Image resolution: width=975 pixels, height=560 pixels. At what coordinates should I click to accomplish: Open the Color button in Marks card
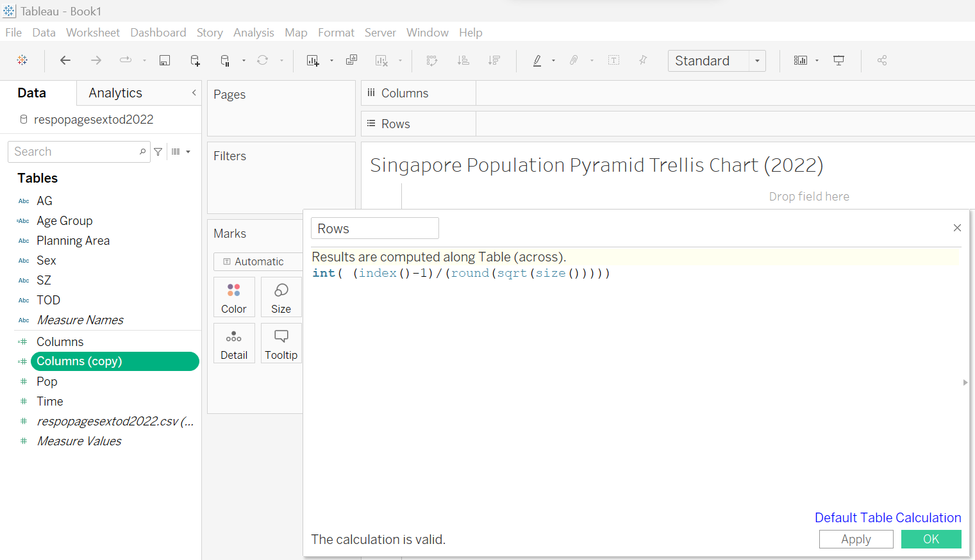pyautogui.click(x=234, y=297)
